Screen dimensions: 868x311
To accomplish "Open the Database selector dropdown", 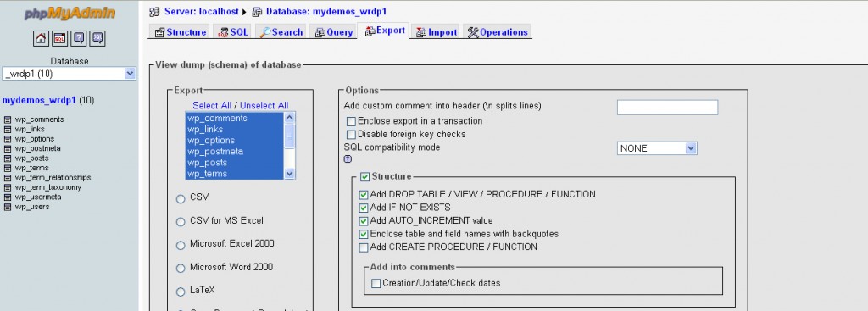I will 70,74.
